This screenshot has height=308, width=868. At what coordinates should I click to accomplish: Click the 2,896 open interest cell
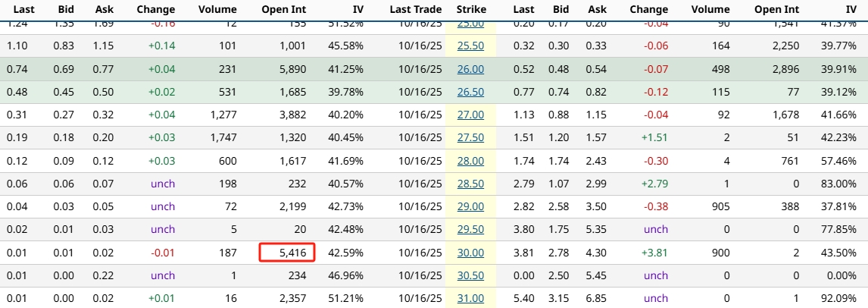pos(785,69)
